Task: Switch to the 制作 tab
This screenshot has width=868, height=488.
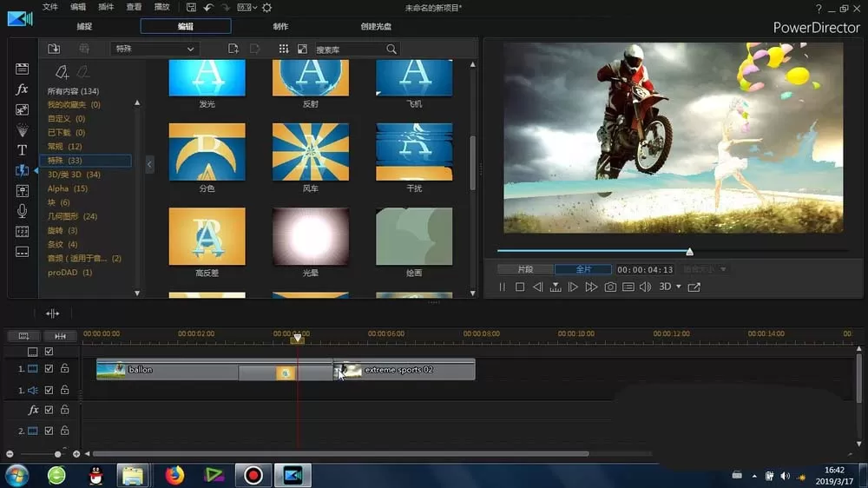Action: [x=280, y=26]
